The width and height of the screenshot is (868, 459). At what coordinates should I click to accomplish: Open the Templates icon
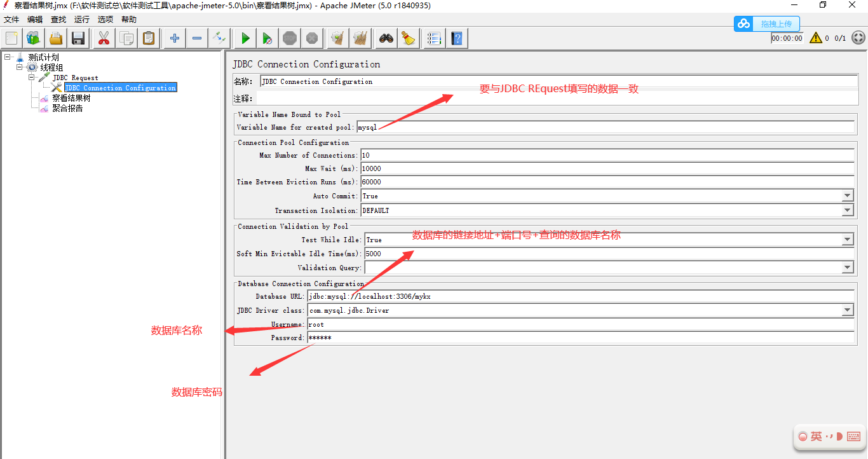pos(34,38)
